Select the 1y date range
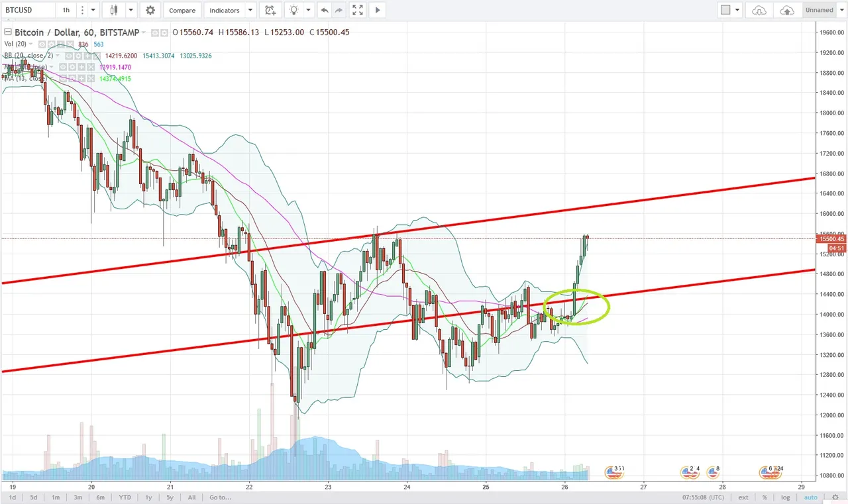The width and height of the screenshot is (848, 504). click(x=149, y=497)
